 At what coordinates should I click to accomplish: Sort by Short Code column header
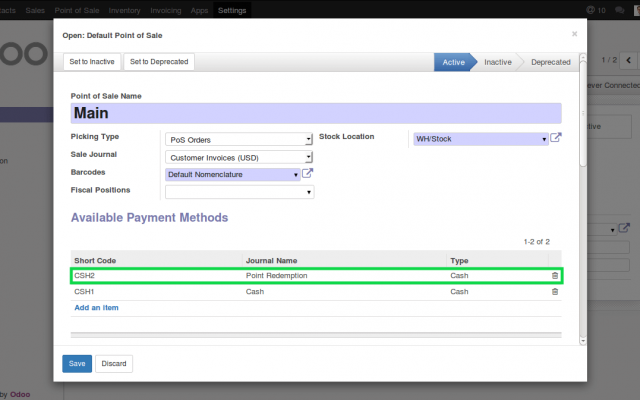click(x=95, y=260)
